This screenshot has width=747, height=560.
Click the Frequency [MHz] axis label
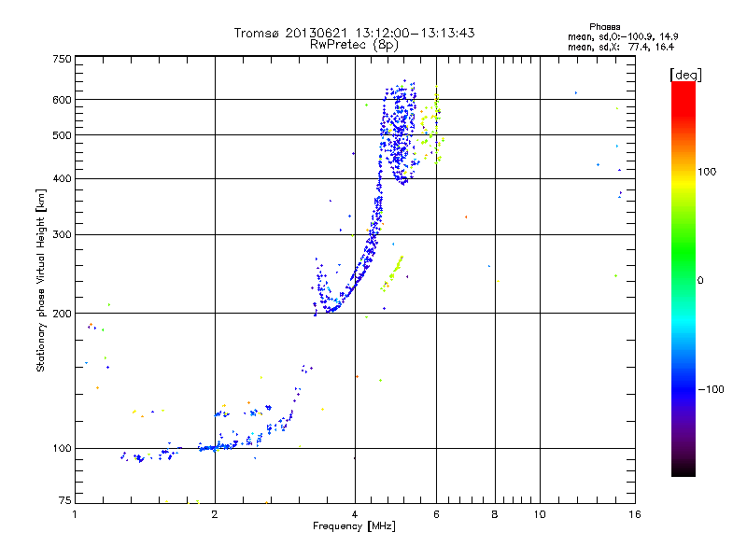point(354,526)
